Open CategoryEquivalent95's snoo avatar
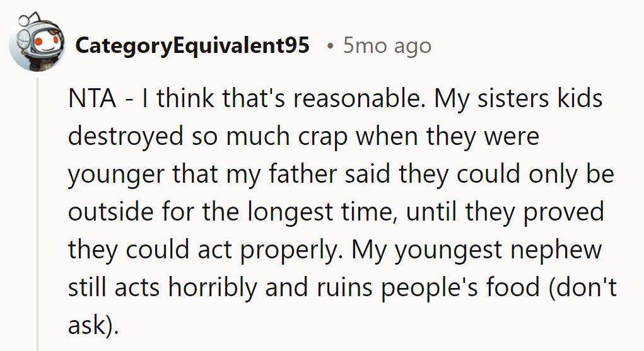644x351 pixels. [36, 45]
